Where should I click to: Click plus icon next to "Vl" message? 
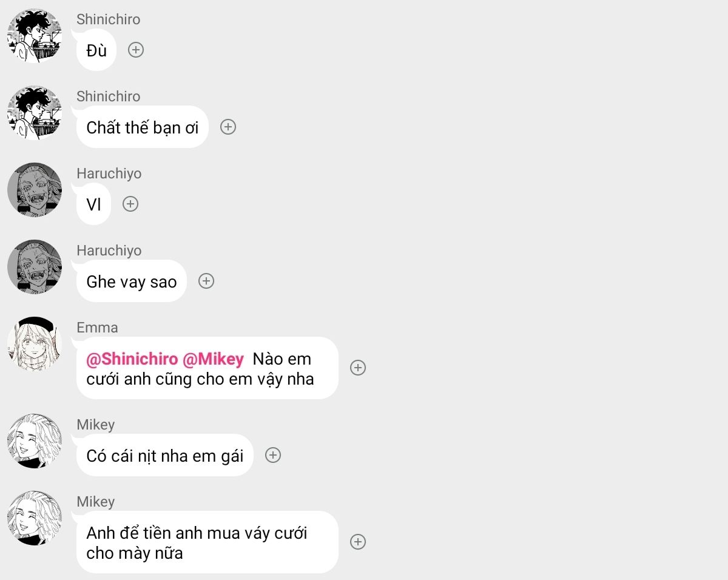tap(130, 204)
